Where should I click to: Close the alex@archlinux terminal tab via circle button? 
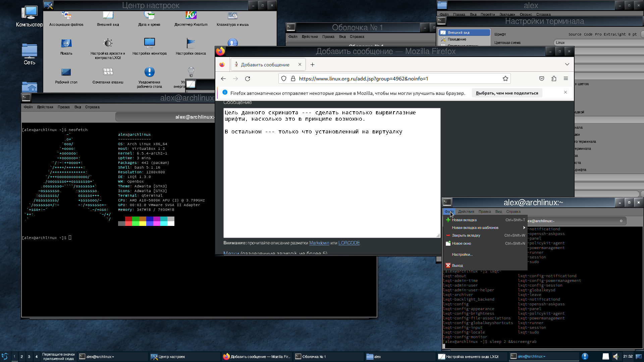621,221
